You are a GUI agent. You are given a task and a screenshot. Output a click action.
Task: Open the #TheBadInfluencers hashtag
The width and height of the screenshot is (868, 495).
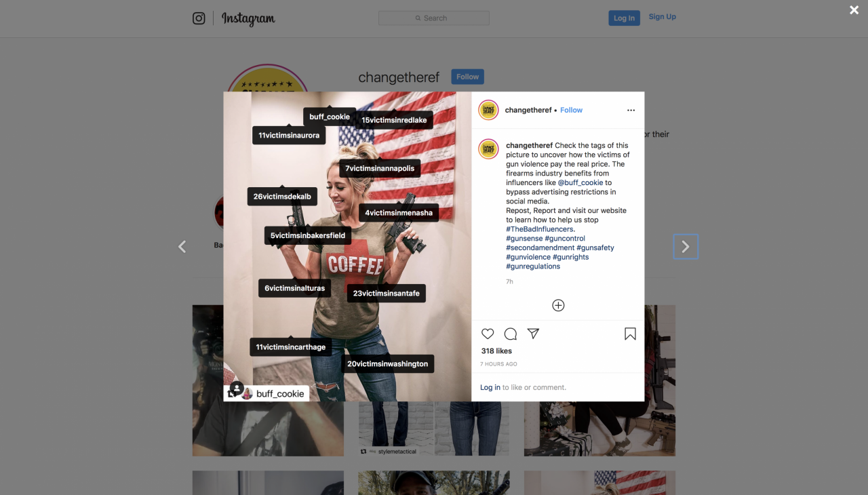click(539, 229)
